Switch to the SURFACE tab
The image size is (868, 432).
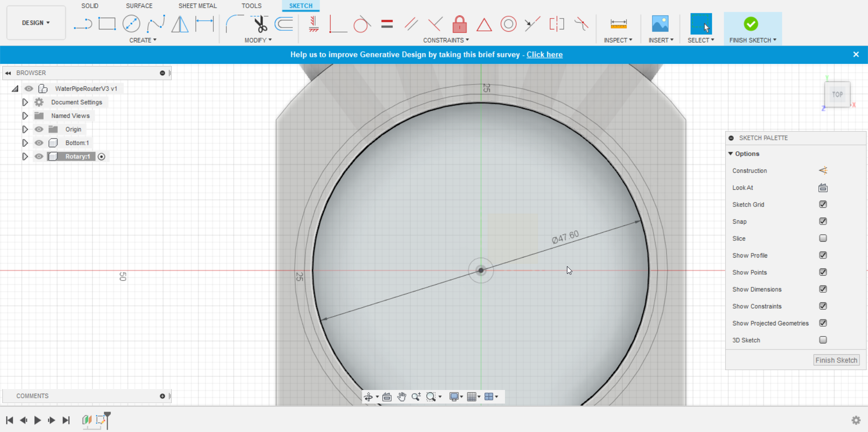[x=139, y=6]
